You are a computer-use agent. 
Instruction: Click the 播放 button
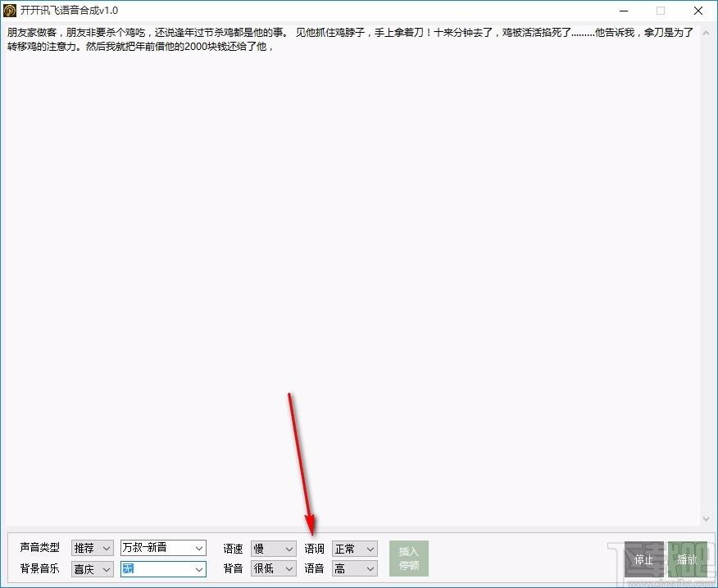pyautogui.click(x=688, y=559)
